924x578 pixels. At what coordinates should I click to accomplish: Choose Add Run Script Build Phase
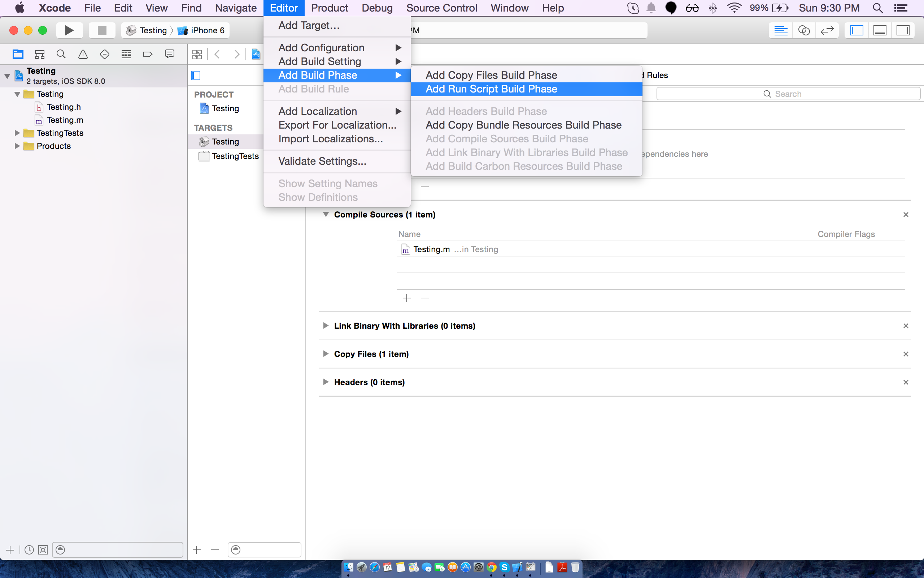527,89
